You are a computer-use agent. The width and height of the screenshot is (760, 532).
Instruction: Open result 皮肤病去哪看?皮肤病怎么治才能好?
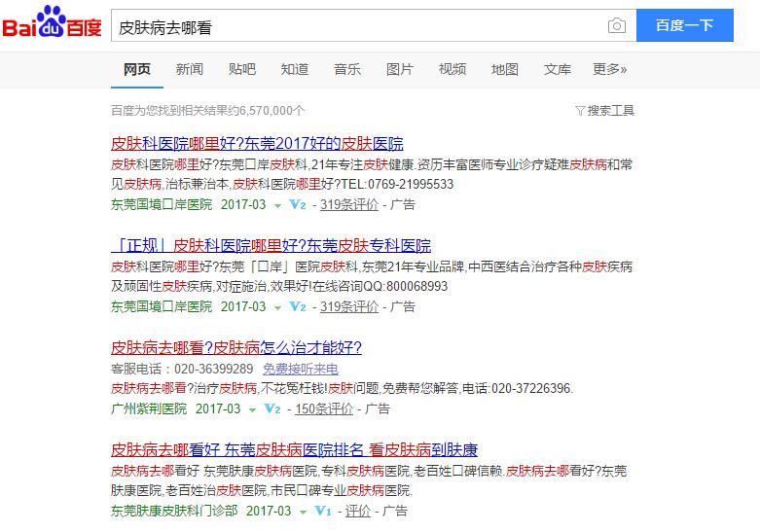tap(236, 348)
